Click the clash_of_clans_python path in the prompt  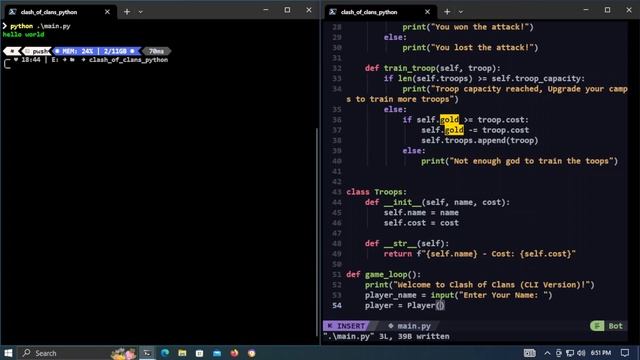tap(128, 60)
